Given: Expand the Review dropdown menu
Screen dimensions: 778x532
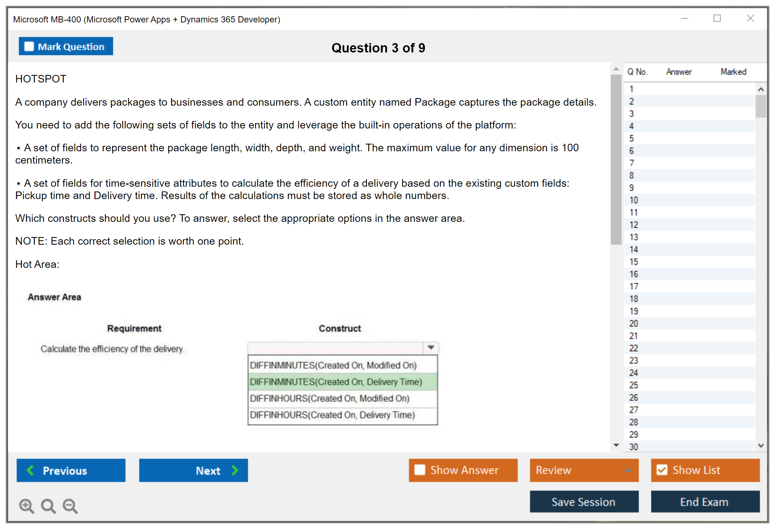Looking at the screenshot, I should [628, 470].
